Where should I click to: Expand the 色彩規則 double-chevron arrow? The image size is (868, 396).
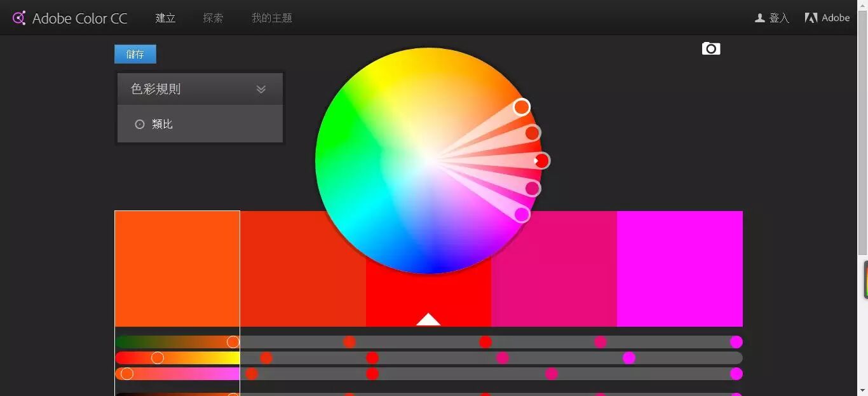261,89
